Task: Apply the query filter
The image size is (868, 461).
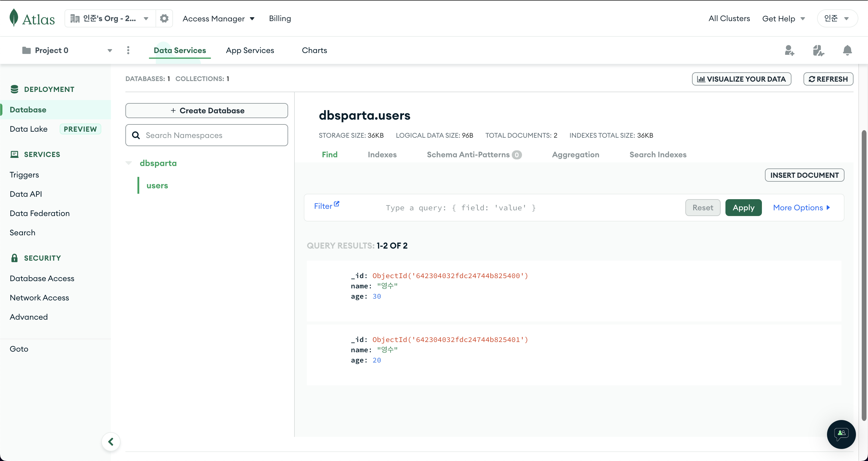Action: [743, 208]
